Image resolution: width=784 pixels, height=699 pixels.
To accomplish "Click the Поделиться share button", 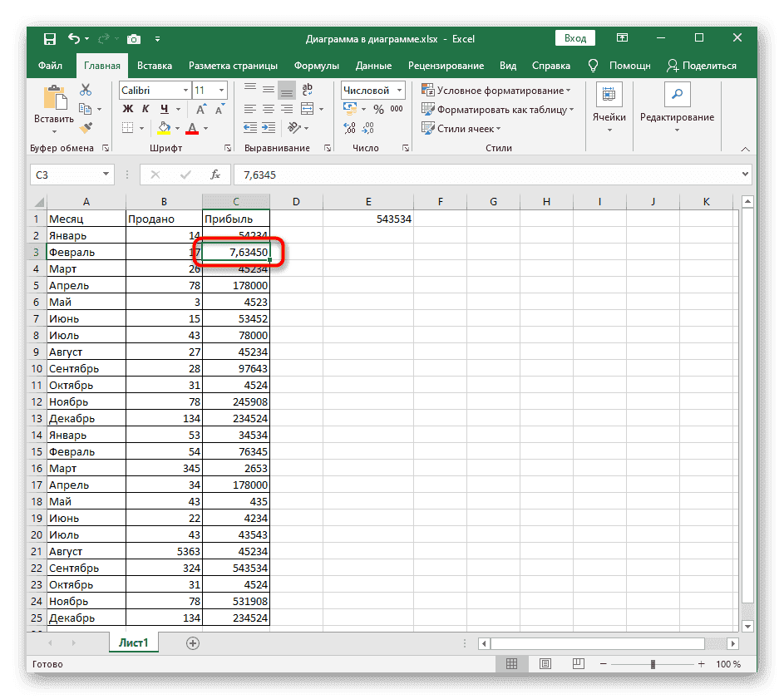I will pos(700,66).
